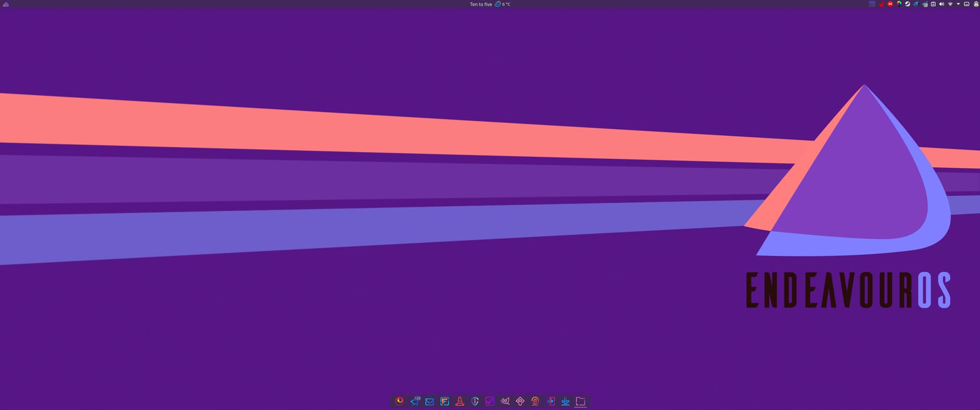980x410 pixels.
Task: Open the clipboard tray icon
Action: [933, 4]
